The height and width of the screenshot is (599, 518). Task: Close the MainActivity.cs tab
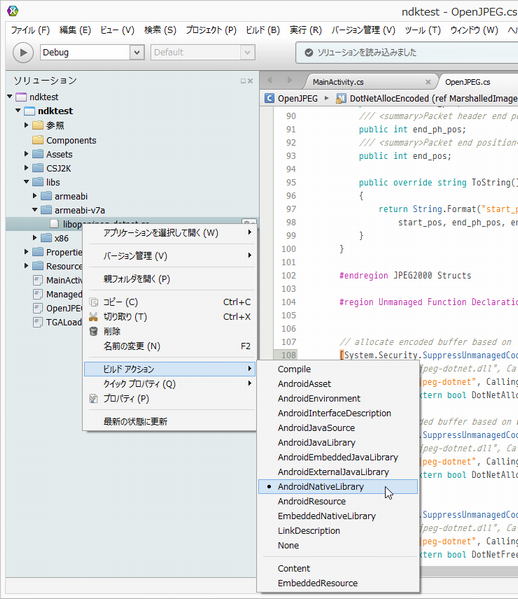[428, 82]
